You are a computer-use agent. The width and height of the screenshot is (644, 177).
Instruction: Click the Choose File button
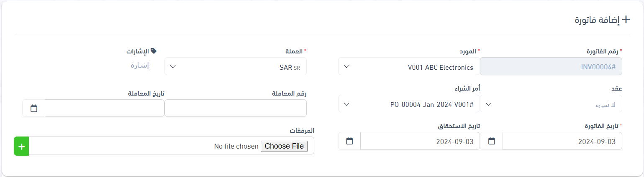284,146
